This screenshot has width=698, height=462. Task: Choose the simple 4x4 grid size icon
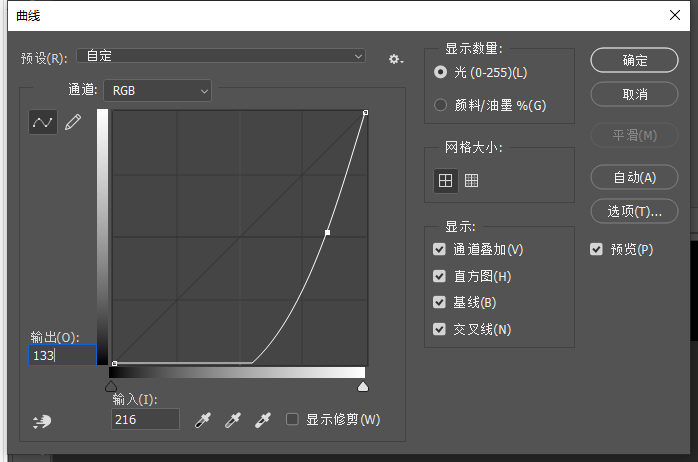pos(446,181)
